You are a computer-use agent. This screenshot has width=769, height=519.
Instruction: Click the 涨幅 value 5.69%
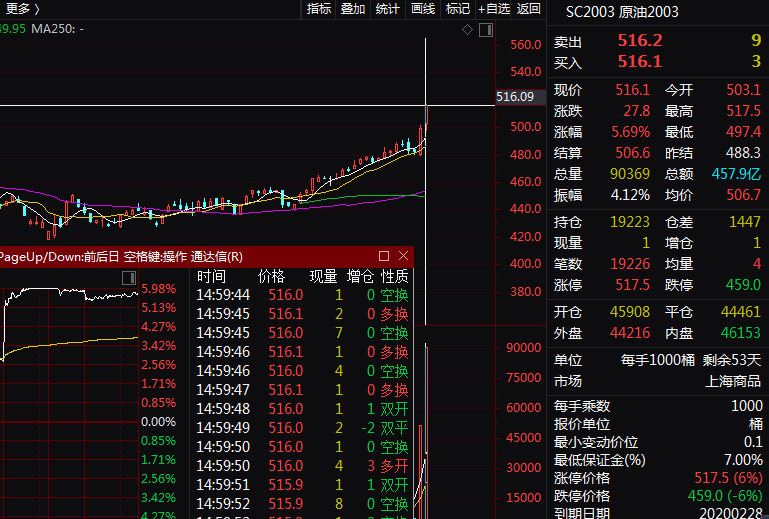click(631, 132)
